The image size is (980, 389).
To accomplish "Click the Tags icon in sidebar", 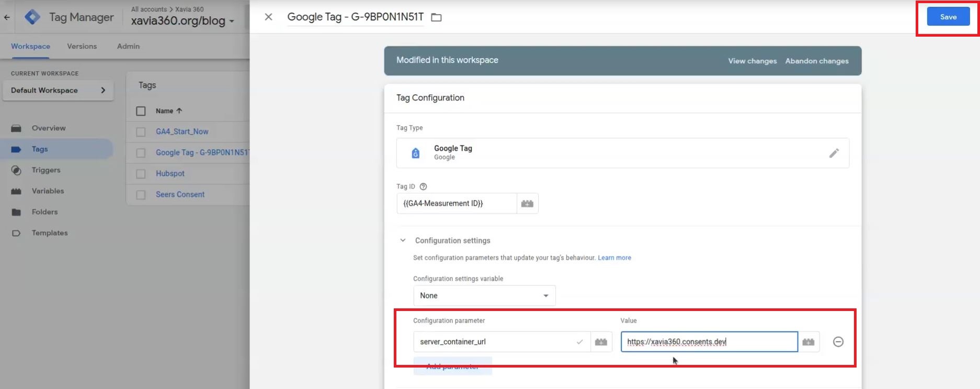I will [16, 149].
